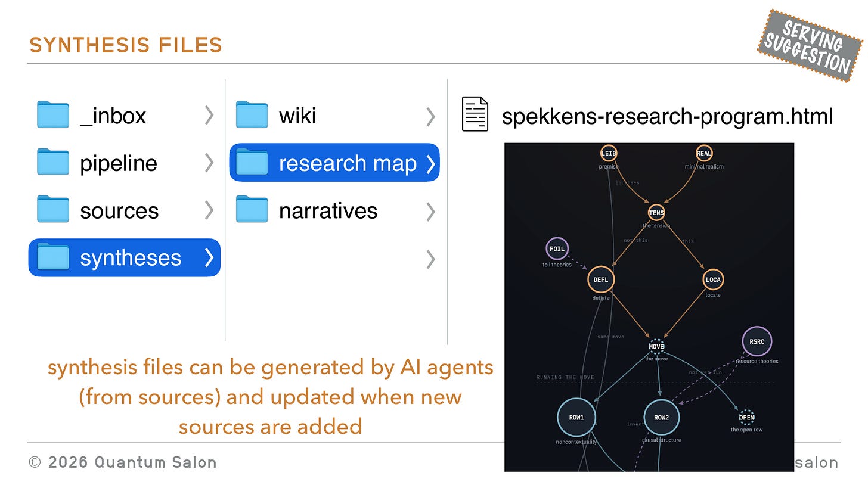This screenshot has height=488, width=868.
Task: Select the narratives folder icon
Action: [252, 210]
